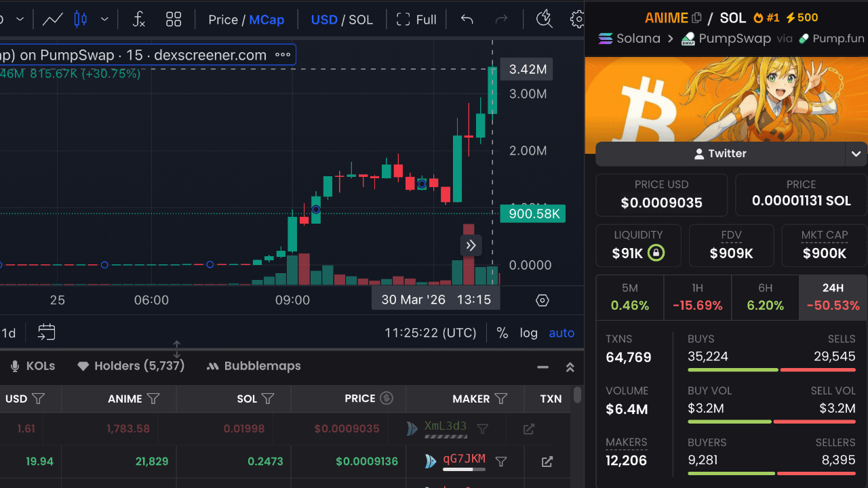Filter transactions by ANIME amount
Image resolution: width=868 pixels, height=488 pixels.
point(153,399)
